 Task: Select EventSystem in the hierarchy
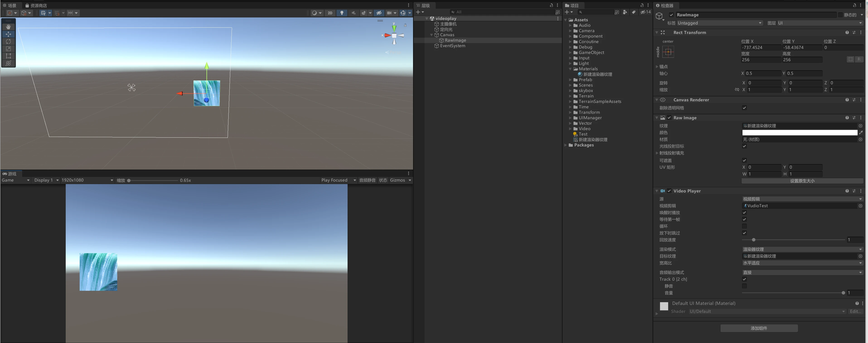[452, 46]
